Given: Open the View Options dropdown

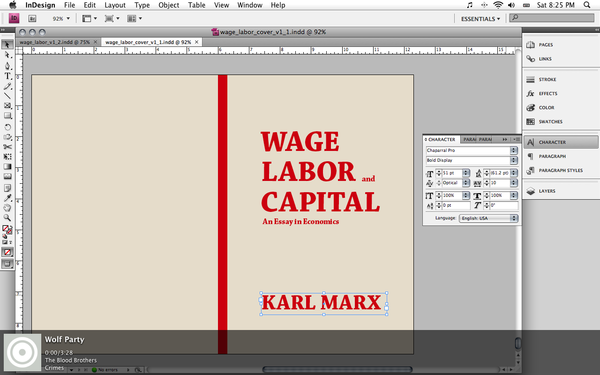Looking at the screenshot, I should click(x=90, y=18).
